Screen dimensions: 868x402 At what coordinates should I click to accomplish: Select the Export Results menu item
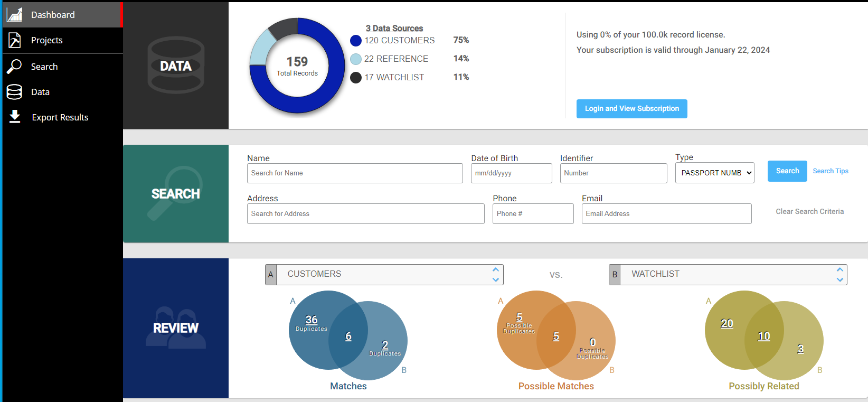tap(60, 117)
